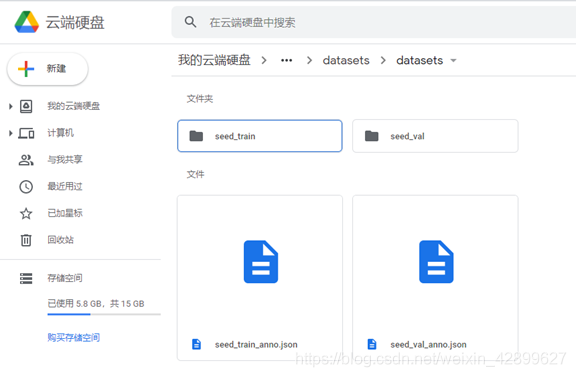Expand the 计算机 tree arrow
Screen dimensions: 576x377
pyautogui.click(x=10, y=133)
